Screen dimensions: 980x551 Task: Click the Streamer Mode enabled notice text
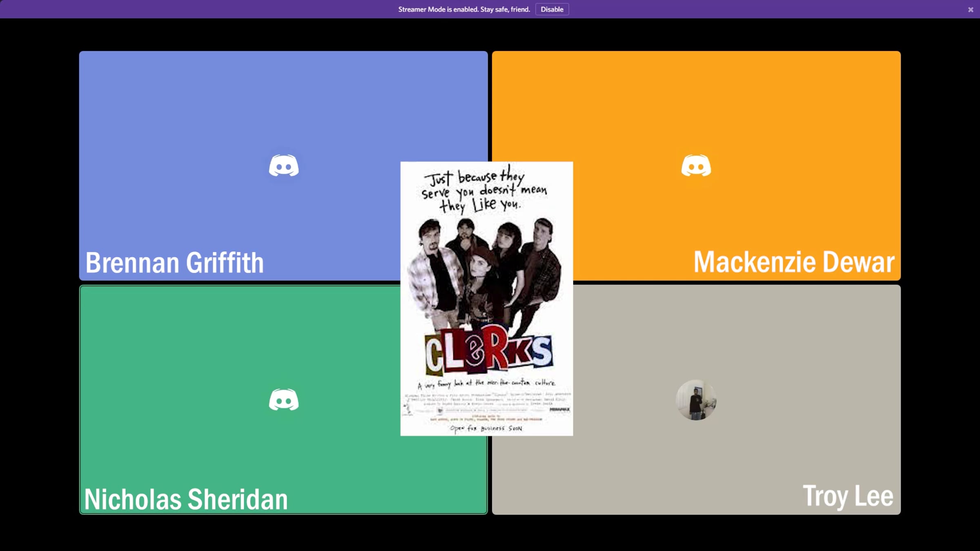point(464,9)
